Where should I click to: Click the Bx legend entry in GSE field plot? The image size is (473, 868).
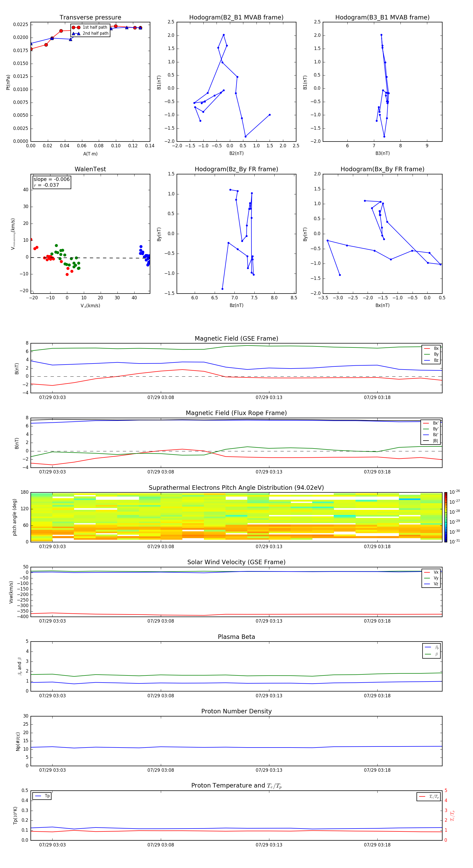(431, 349)
